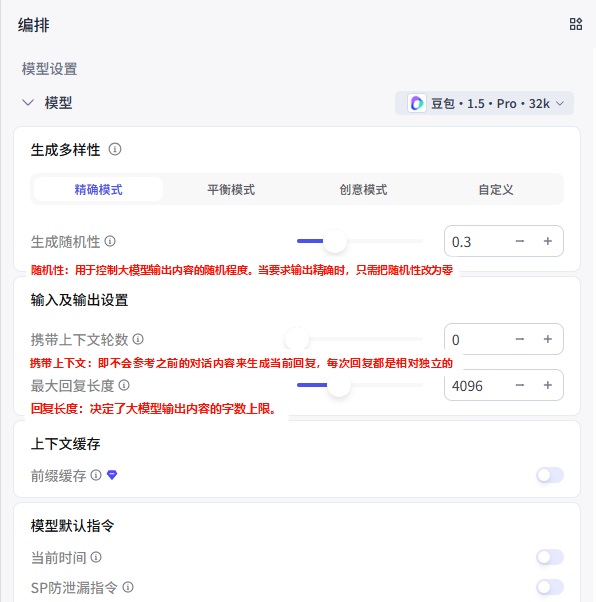Toggle the SP防泄漏指令 switch

pyautogui.click(x=550, y=587)
